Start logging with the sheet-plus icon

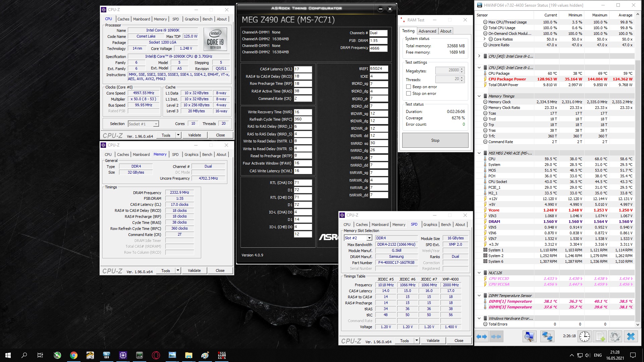600,336
